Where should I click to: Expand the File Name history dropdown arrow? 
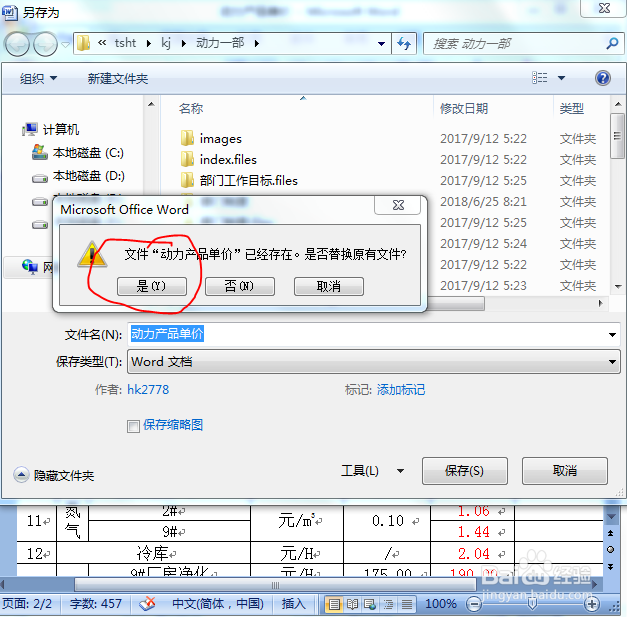[612, 334]
